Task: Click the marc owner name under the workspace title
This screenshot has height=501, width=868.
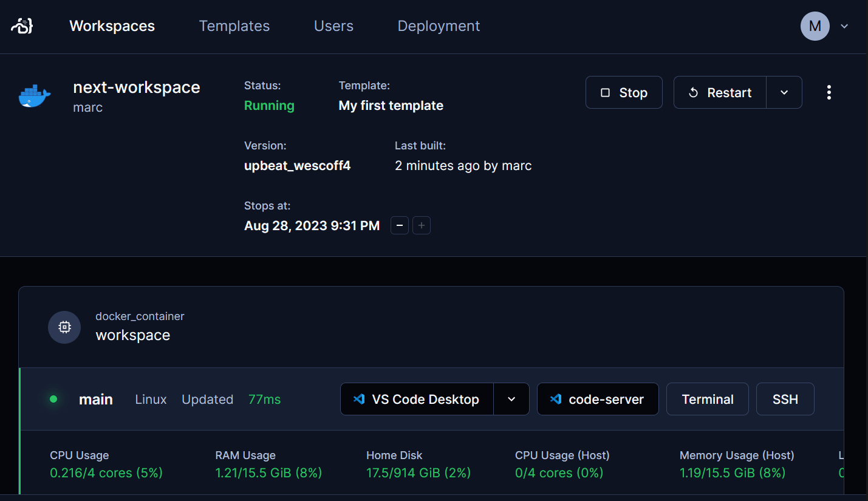Action: pos(88,107)
